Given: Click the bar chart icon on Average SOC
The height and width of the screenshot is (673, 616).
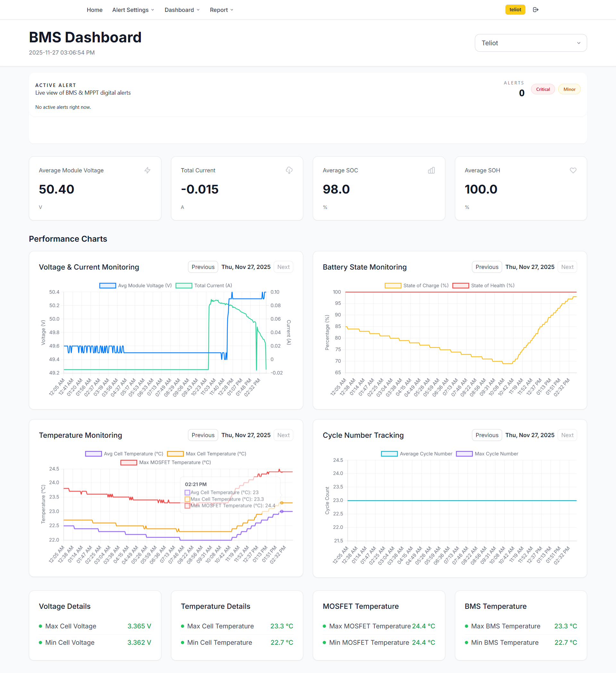Looking at the screenshot, I should (x=431, y=170).
